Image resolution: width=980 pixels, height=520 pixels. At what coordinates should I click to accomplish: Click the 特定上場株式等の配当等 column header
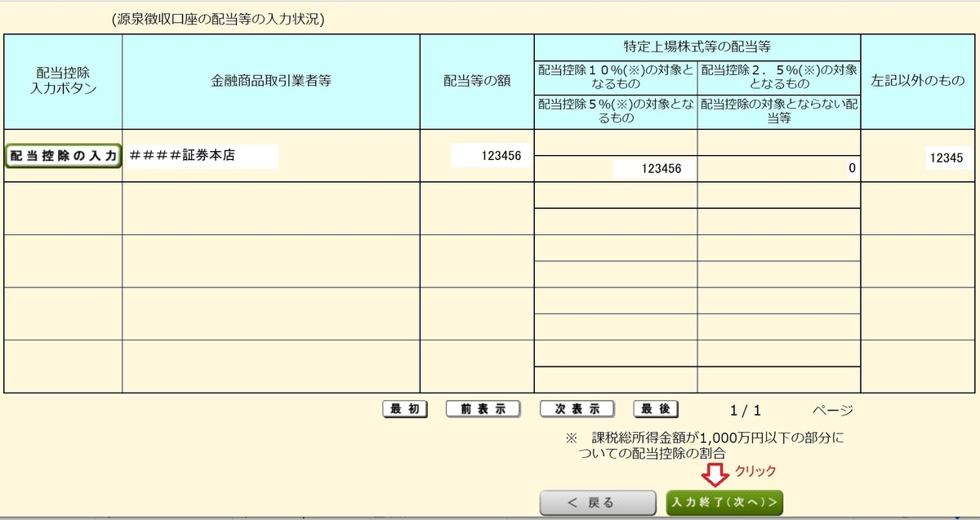coord(696,45)
